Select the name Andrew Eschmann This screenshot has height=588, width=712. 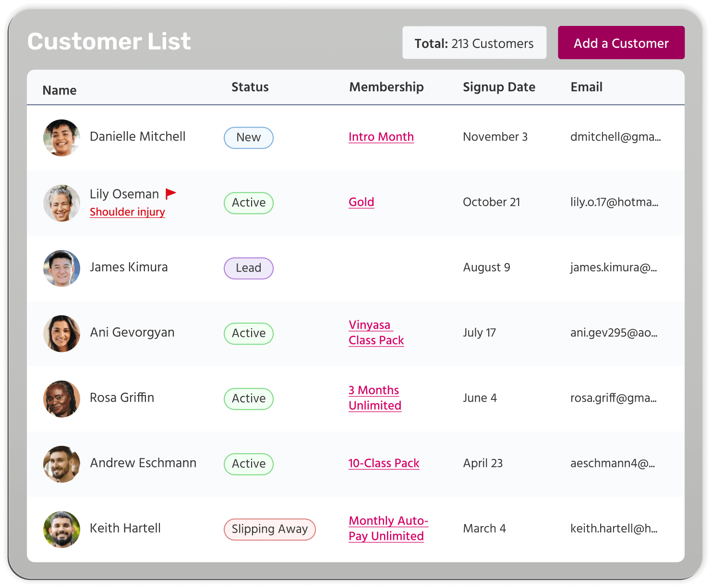(143, 463)
